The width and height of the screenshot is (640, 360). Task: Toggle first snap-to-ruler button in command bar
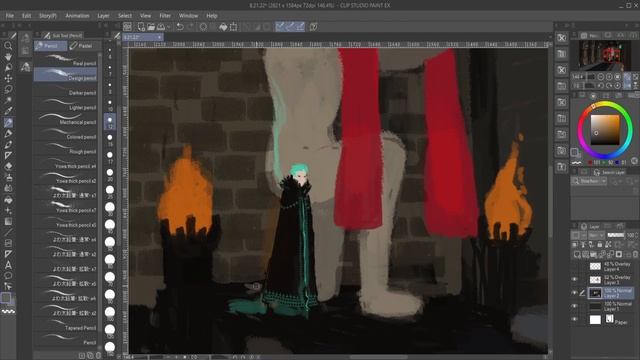click(280, 27)
